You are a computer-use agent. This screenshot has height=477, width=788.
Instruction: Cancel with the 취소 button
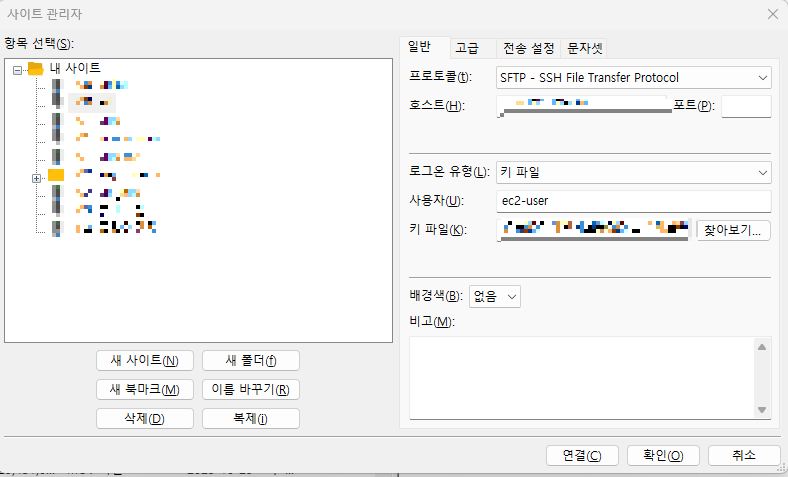pyautogui.click(x=744, y=455)
